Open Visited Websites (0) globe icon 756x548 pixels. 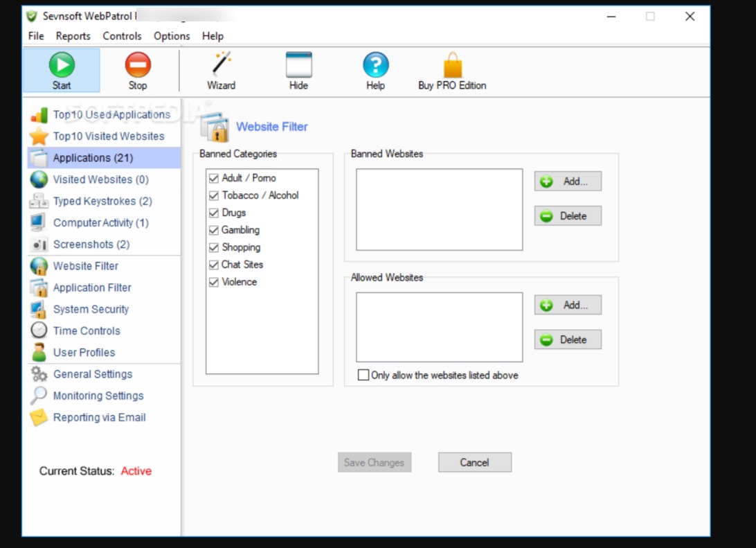(x=39, y=179)
